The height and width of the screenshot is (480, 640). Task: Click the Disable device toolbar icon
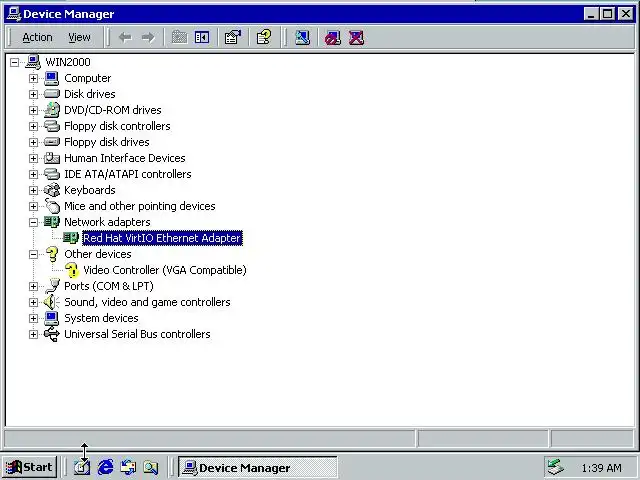pyautogui.click(x=333, y=38)
